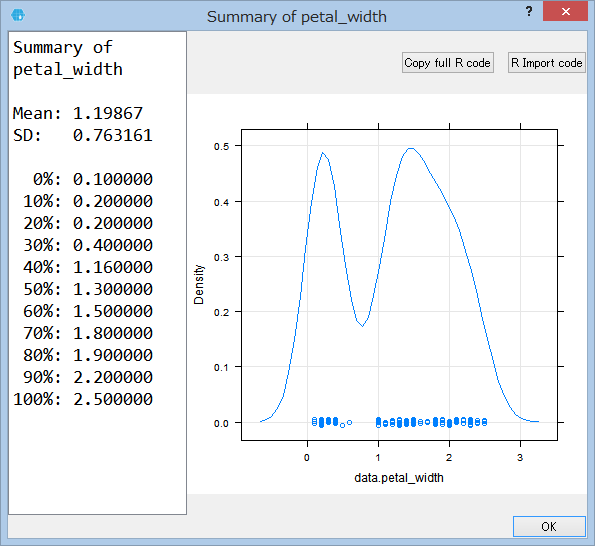Click the 80%: 1.900000 quantile row
595x546 pixels.
(88, 356)
